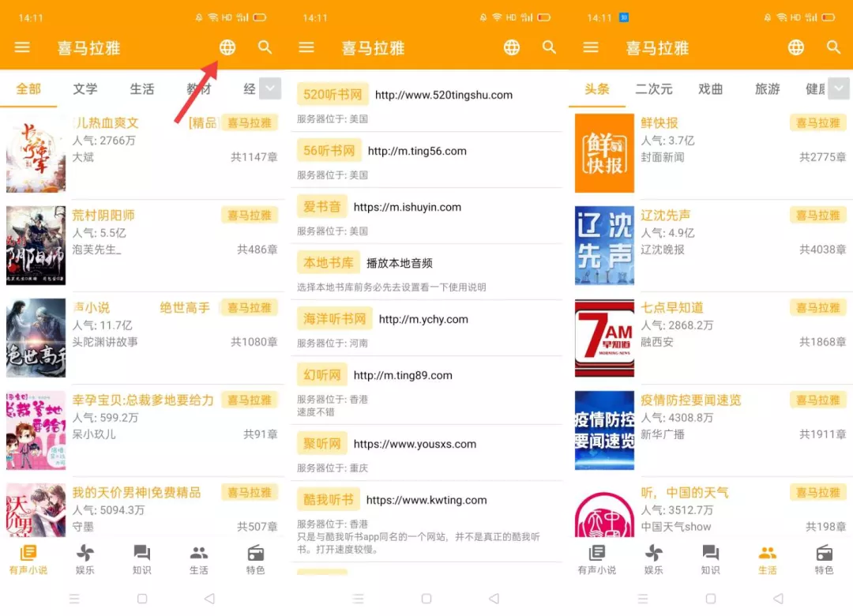Open 知识 bottom tab in right screen
This screenshot has height=616, width=853.
tap(711, 560)
